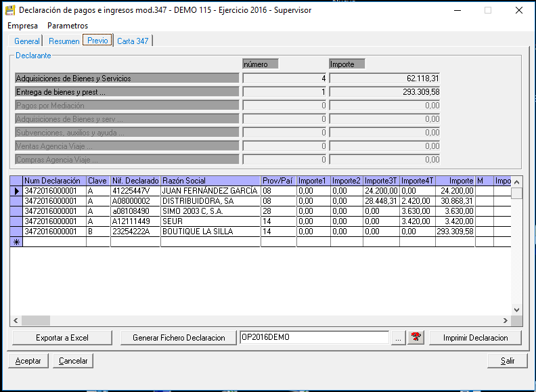This screenshot has width=536, height=392.
Task: Click the 30.868,31 Importe cell
Action: click(455, 201)
